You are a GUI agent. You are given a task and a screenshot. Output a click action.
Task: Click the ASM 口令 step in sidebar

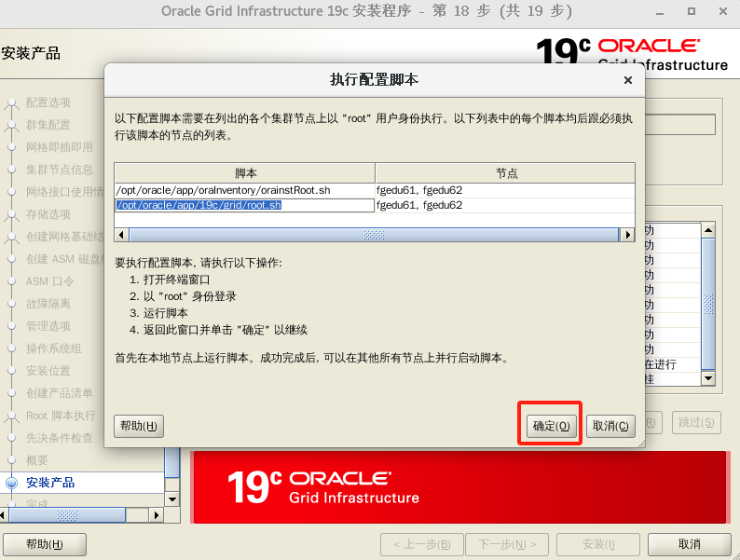point(50,281)
